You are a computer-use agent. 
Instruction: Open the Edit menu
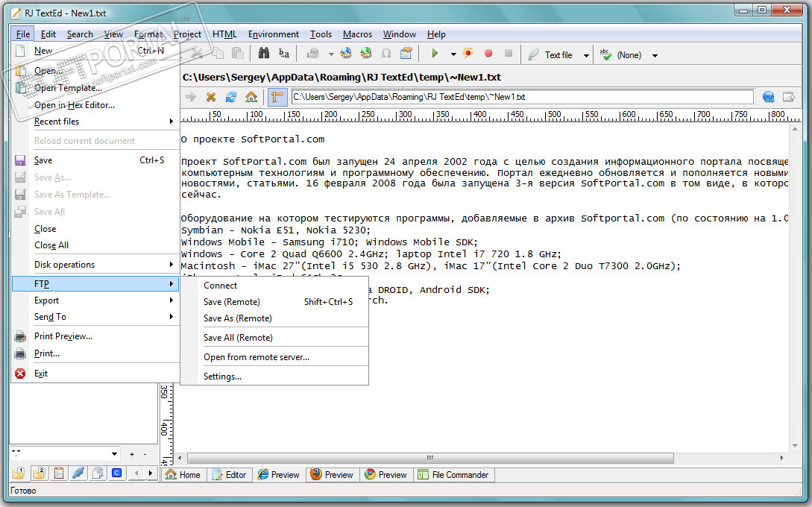(48, 34)
